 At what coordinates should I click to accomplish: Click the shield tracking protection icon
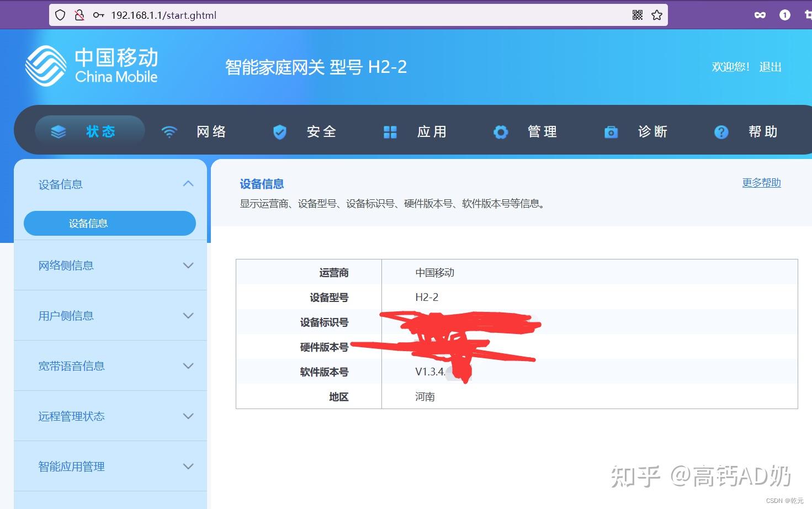point(61,15)
